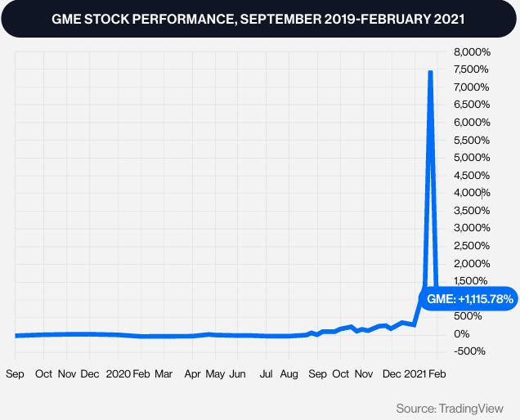This screenshot has width=520, height=420.
Task: Click the Sep label following Aug
Action: 317,374
